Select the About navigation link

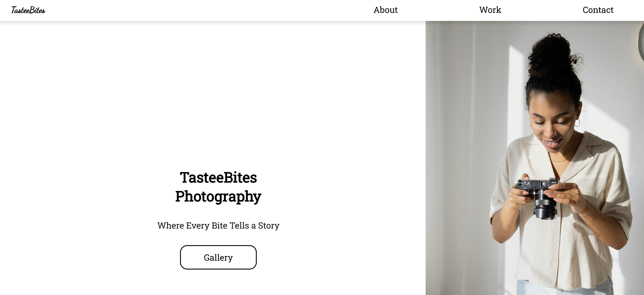(x=386, y=10)
